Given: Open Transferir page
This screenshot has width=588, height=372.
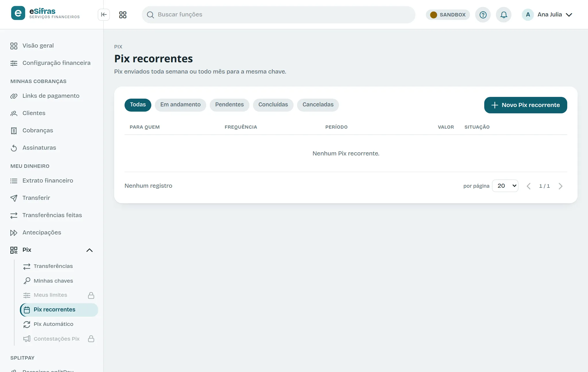Looking at the screenshot, I should coord(52,198).
